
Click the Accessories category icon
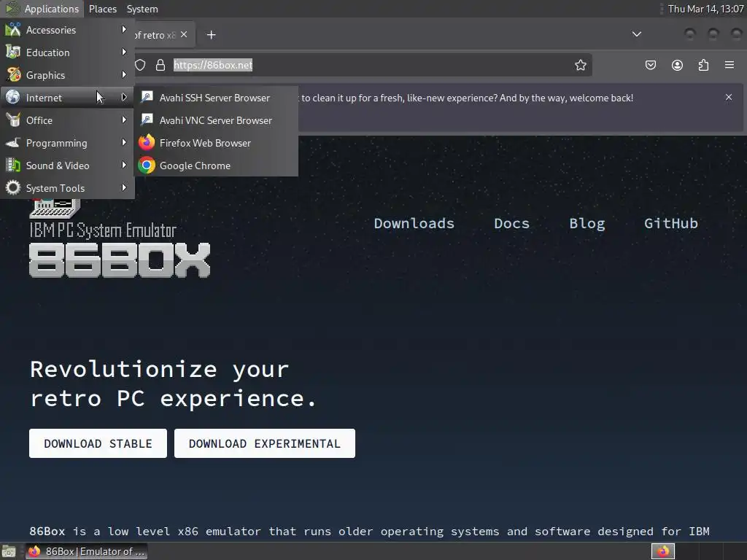click(13, 29)
